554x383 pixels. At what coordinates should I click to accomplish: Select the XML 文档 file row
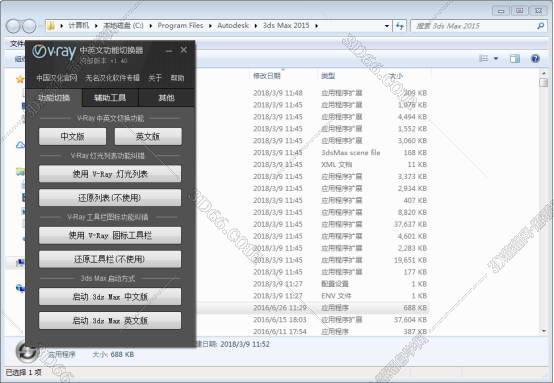click(x=312, y=165)
